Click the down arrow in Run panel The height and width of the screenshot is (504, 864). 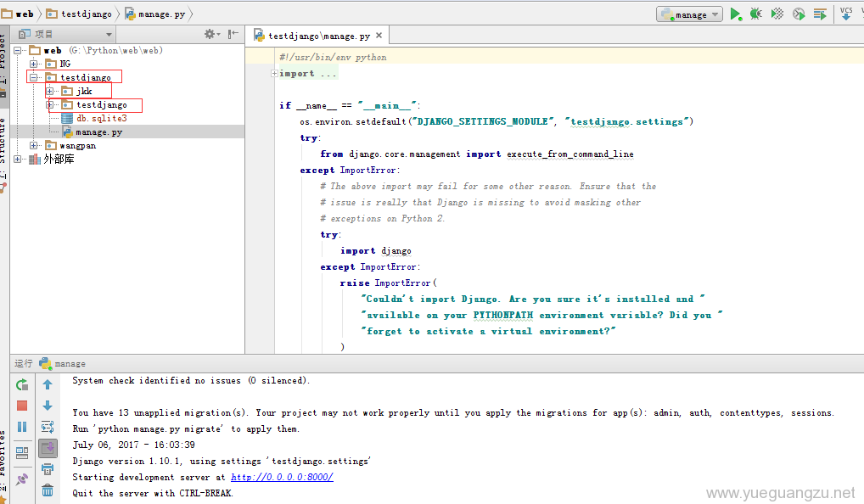pos(48,406)
